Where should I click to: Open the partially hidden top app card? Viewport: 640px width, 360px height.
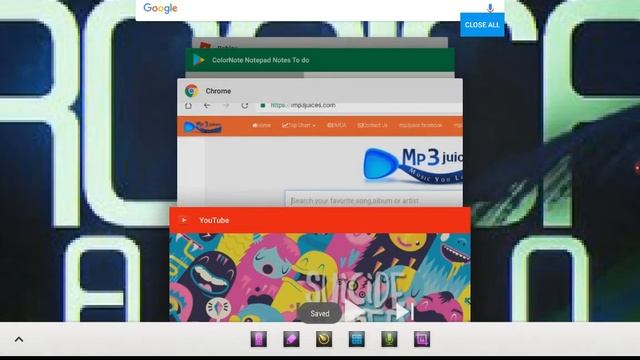click(x=320, y=43)
